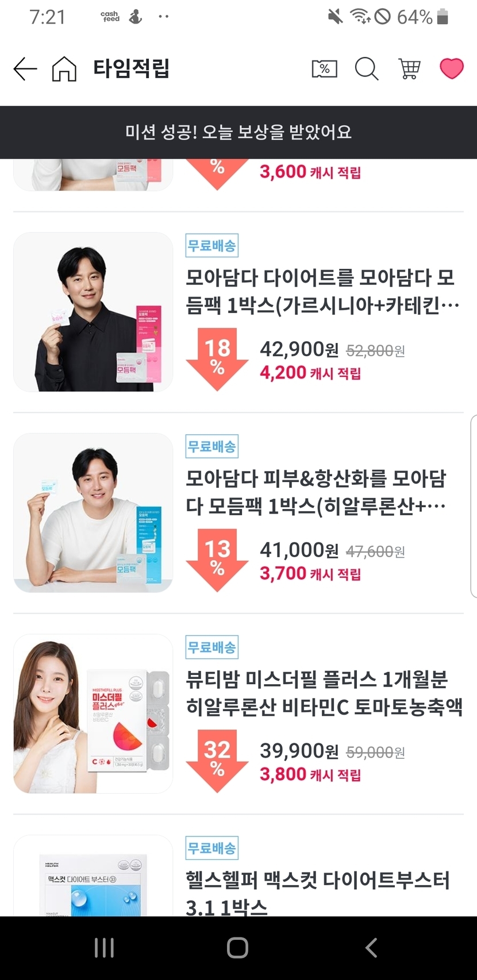
Task: Tap the pink heart wishlist icon
Action: tap(452, 69)
